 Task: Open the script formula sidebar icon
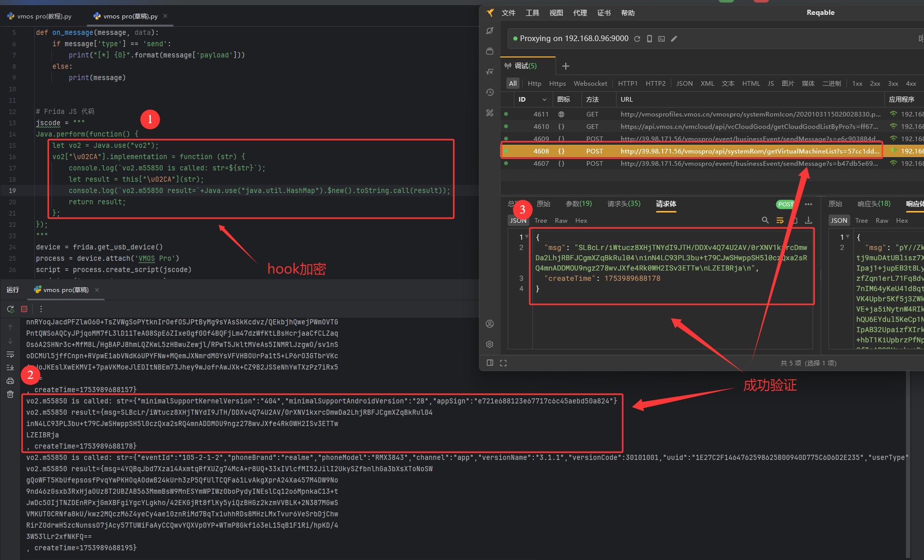tap(490, 72)
